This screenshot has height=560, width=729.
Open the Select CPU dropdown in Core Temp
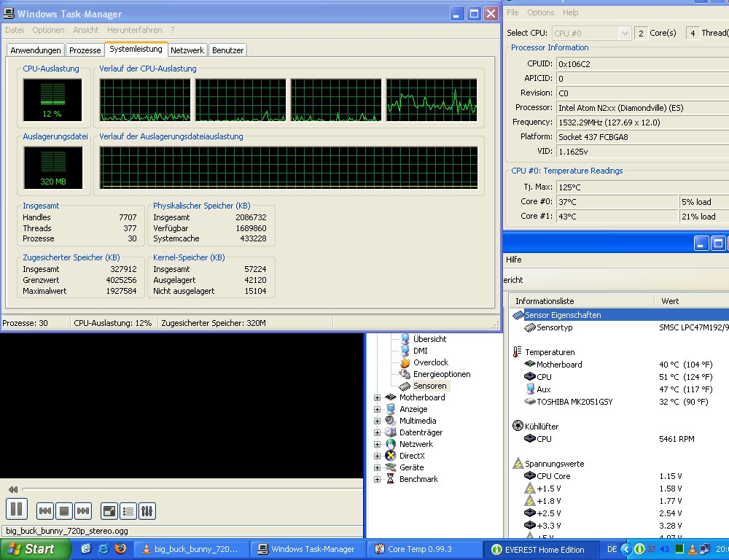625,34
